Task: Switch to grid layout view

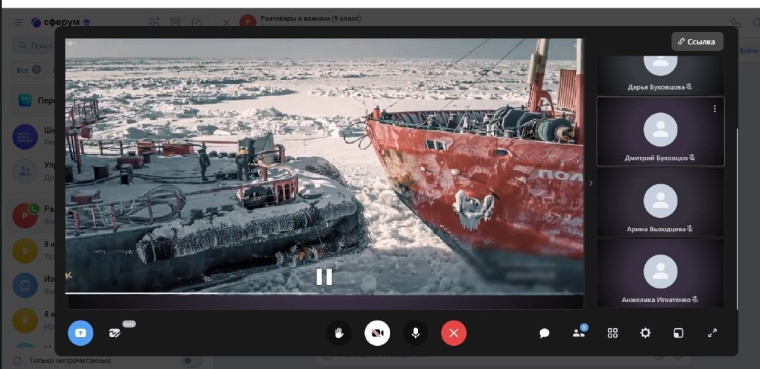Action: (613, 333)
